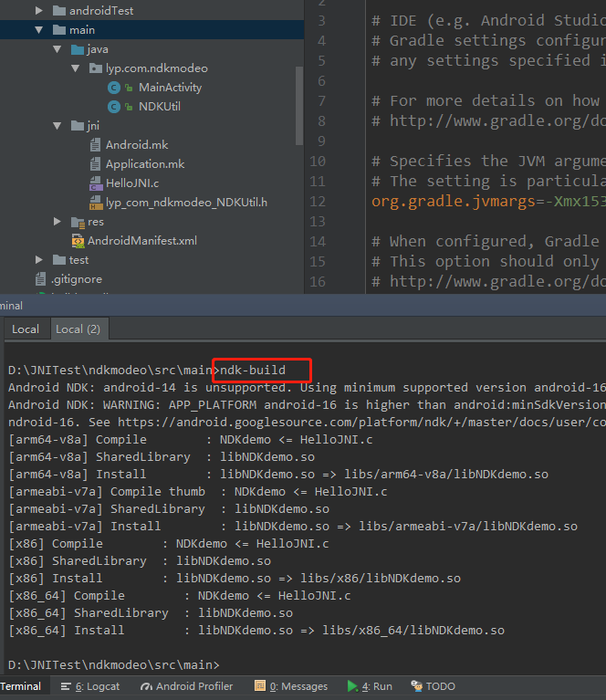Click the gradle.org URL on line 8

coord(497,121)
